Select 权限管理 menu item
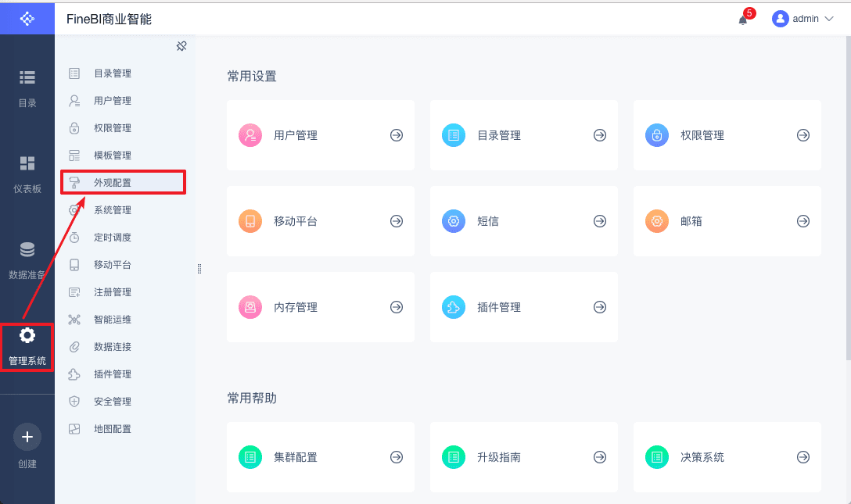 (x=113, y=128)
